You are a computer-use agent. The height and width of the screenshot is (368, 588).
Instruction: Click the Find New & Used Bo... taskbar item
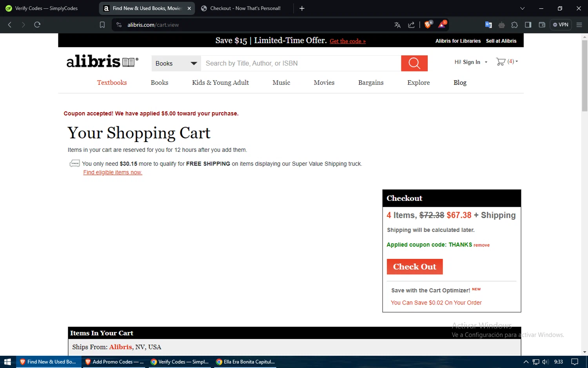click(48, 362)
